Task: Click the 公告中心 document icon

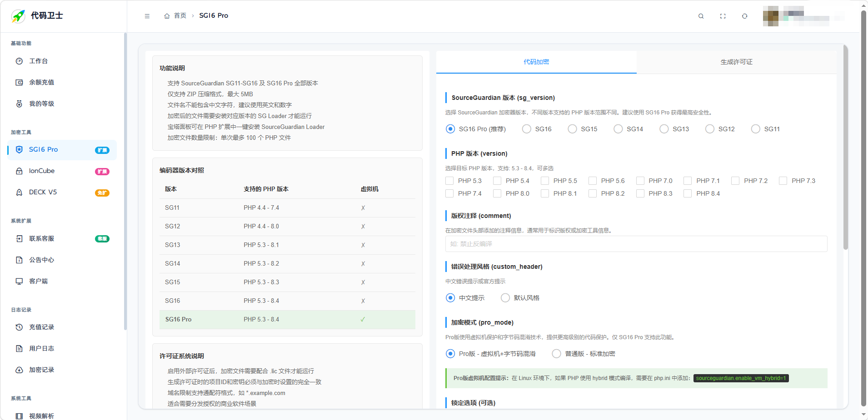Action: [x=19, y=260]
